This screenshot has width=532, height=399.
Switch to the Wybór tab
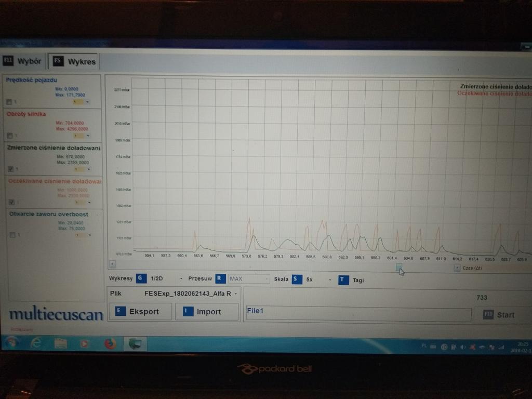click(x=23, y=61)
